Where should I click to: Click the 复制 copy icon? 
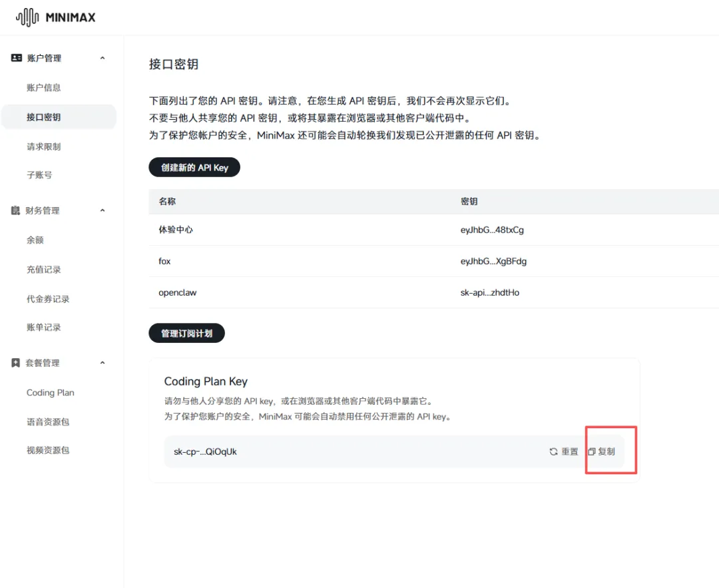pyautogui.click(x=592, y=451)
